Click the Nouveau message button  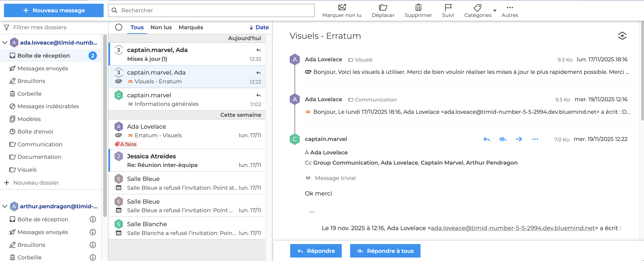point(54,10)
